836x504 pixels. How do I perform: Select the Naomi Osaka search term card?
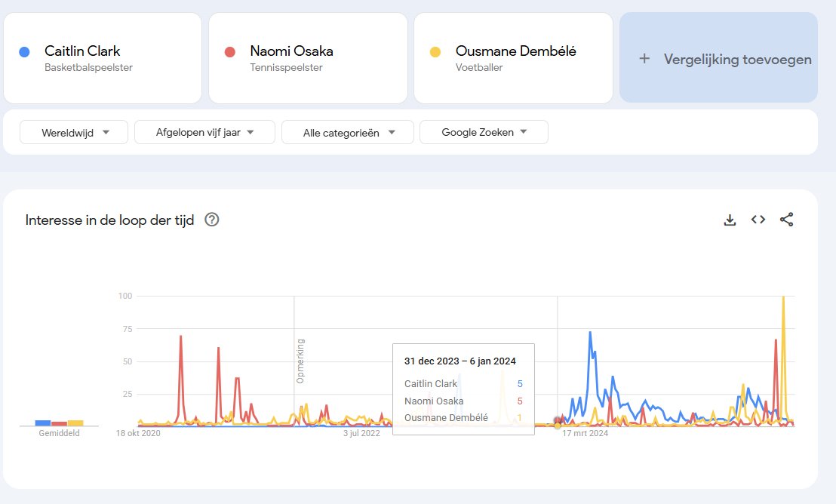pos(308,58)
